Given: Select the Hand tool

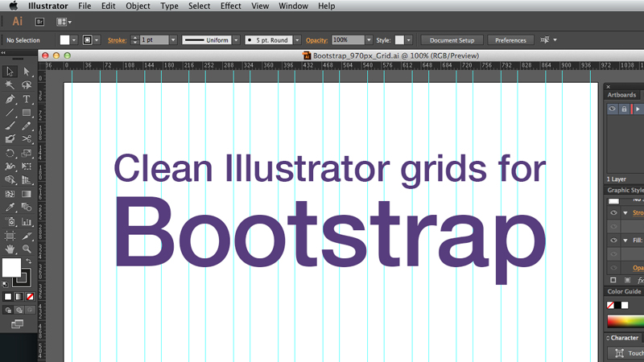Looking at the screenshot, I should (10, 249).
